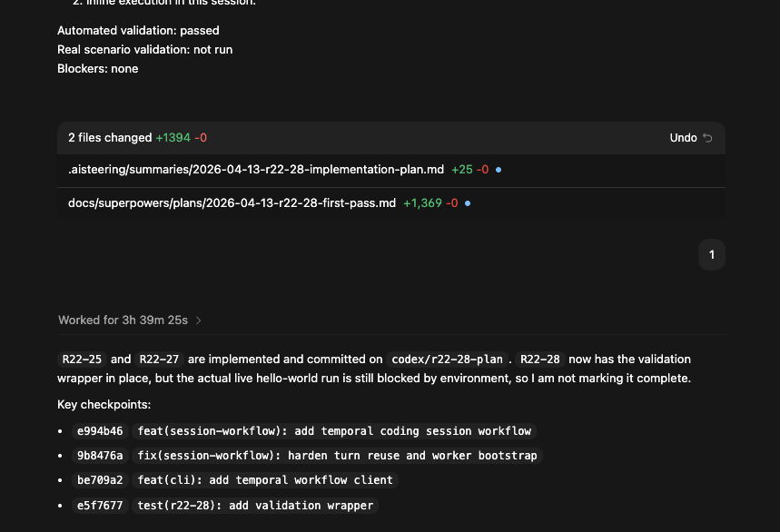The image size is (780, 532).
Task: Click the '+1,369' additions on first-pass.md
Action: [422, 202]
